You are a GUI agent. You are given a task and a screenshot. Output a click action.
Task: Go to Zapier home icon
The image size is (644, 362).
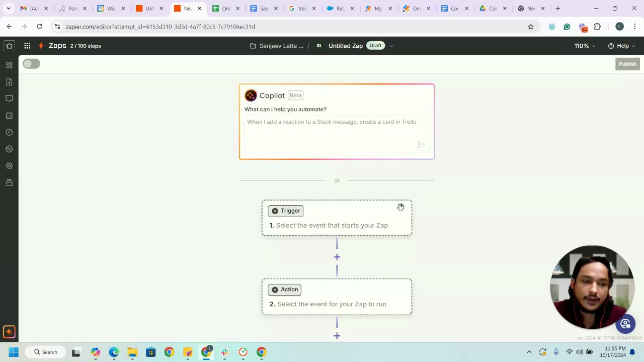(9, 46)
